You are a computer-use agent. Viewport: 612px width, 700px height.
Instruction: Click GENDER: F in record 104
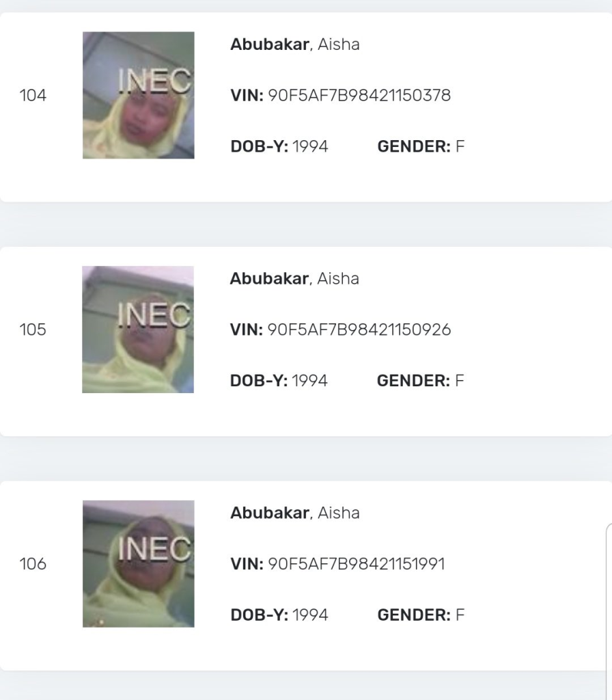click(x=421, y=146)
